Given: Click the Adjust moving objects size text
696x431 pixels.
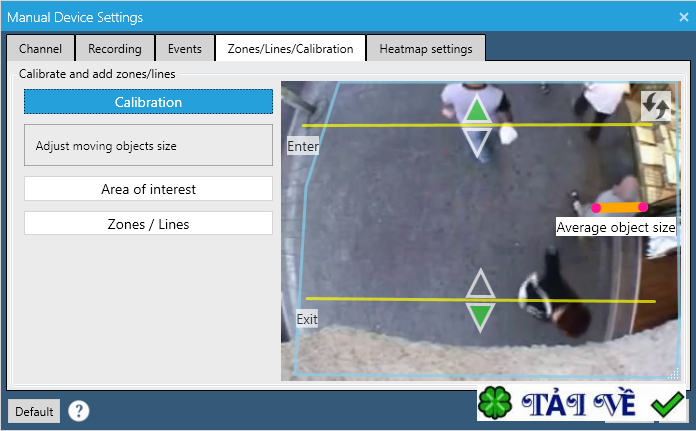Looking at the screenshot, I should pos(106,146).
